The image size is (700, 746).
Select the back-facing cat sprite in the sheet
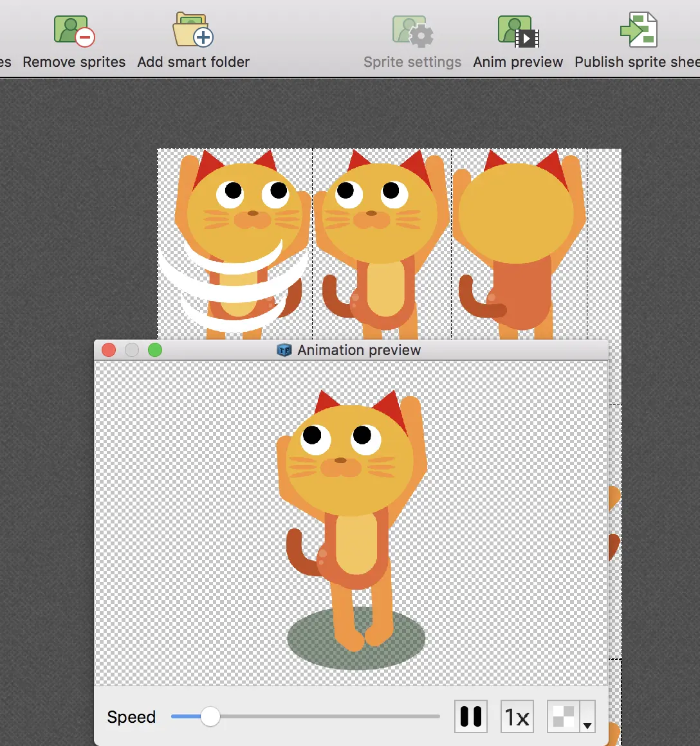(519, 244)
